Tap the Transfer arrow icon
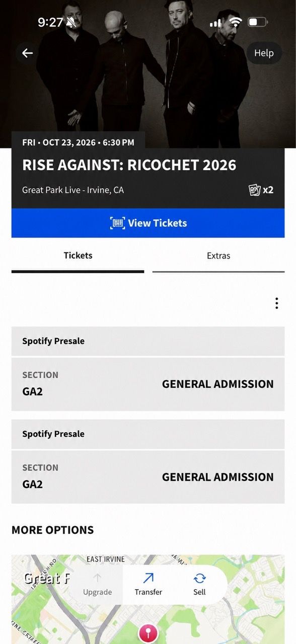Screen dimensions: 296x644 pyautogui.click(x=149, y=578)
